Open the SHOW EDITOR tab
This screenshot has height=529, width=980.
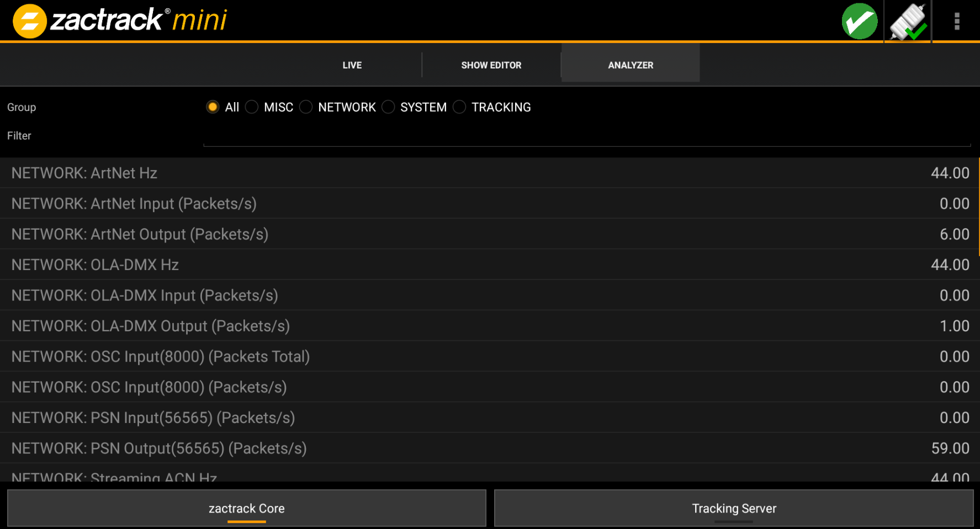click(491, 65)
